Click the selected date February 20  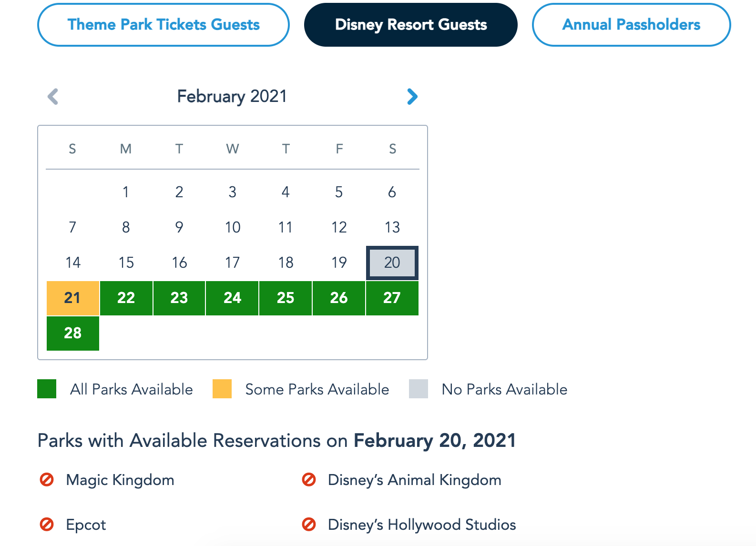(392, 263)
